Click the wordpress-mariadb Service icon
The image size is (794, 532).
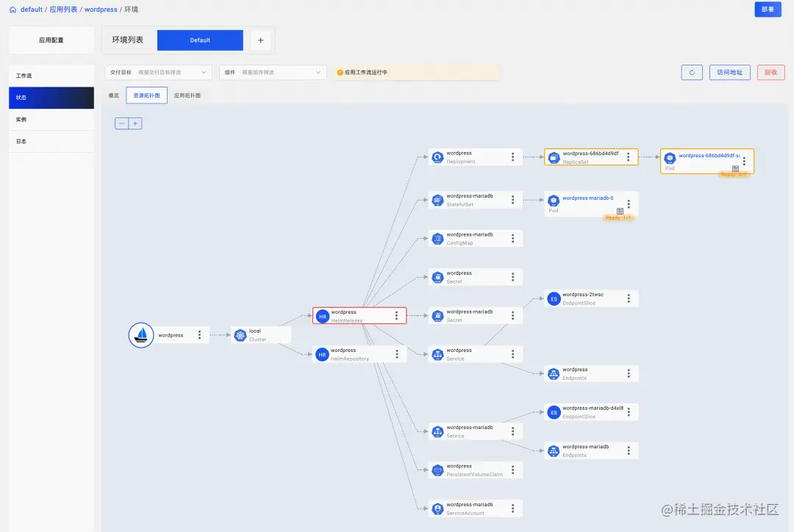[437, 432]
